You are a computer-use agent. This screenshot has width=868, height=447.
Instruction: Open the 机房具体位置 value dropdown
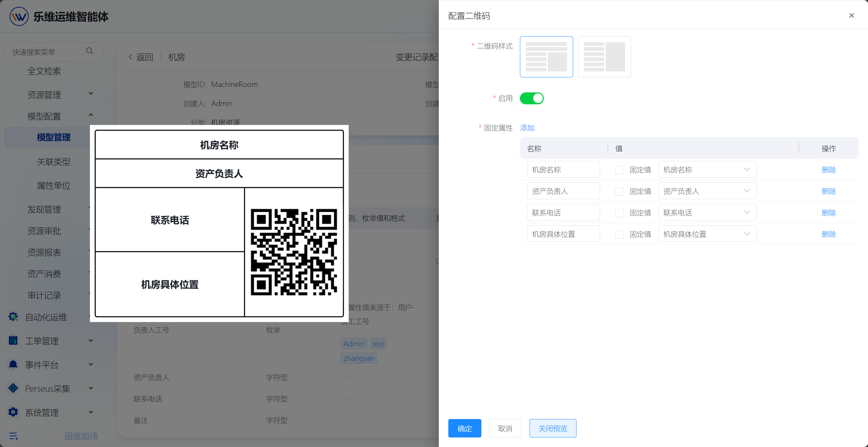tap(707, 234)
